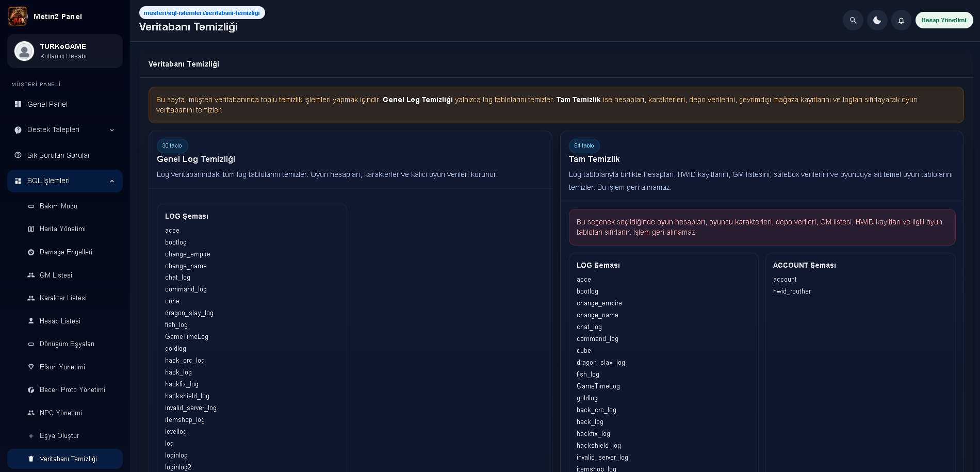Image resolution: width=980 pixels, height=472 pixels.
Task: Select dragon_slay_log in Genel Log Temizliği list
Action: coord(189,313)
